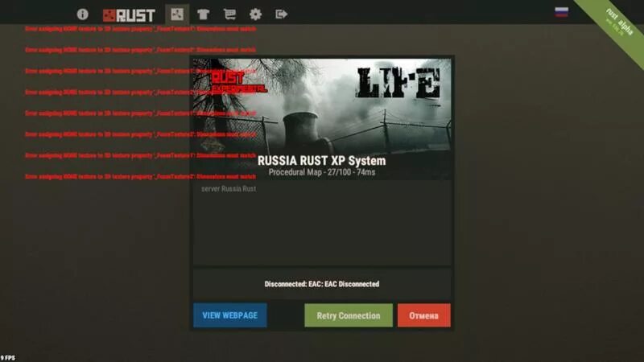
Task: Click the RUST logo
Action: [129, 15]
